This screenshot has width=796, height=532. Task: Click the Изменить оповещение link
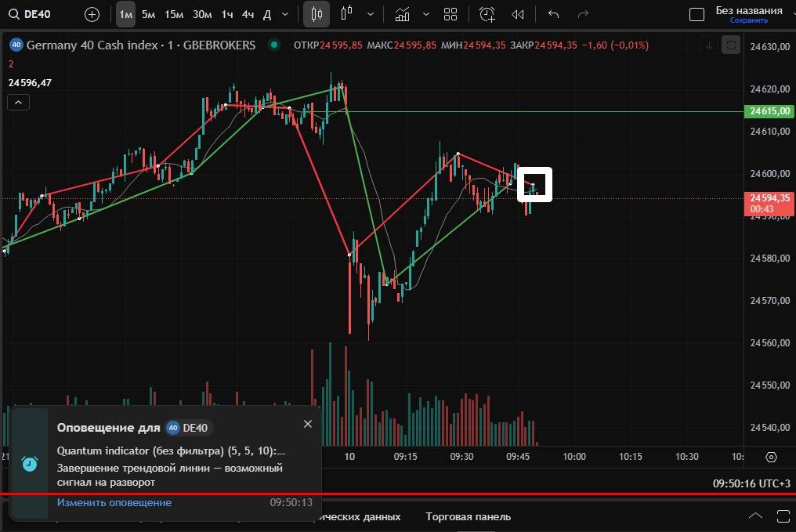[114, 502]
